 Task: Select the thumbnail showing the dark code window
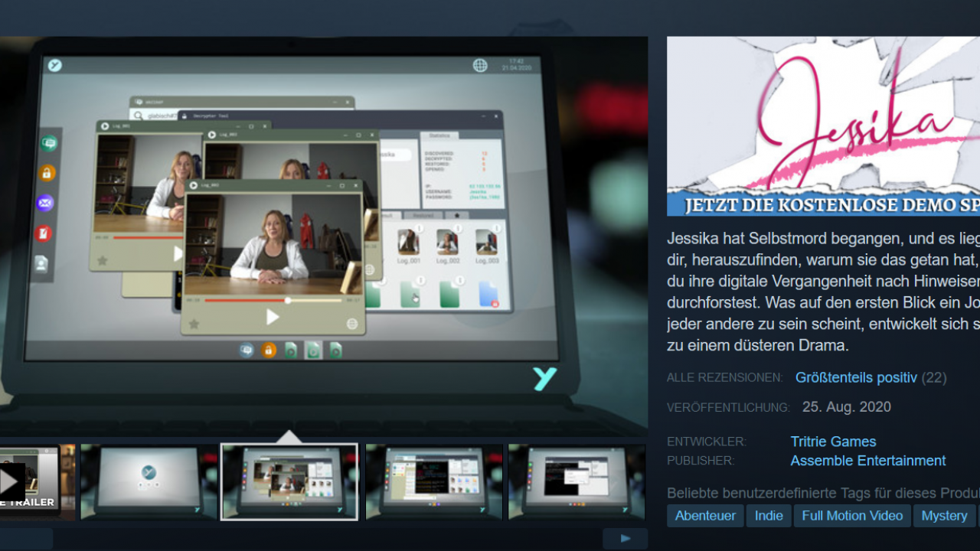coord(434,482)
